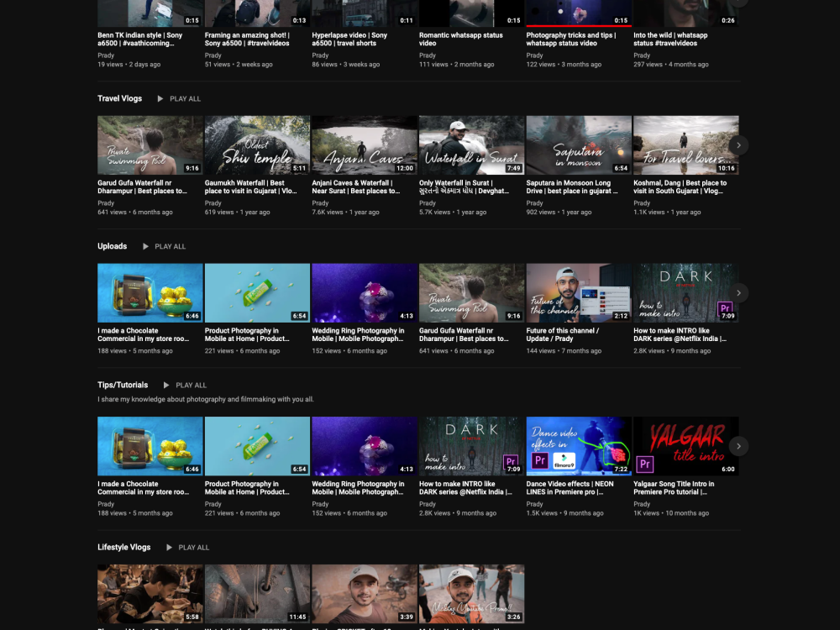Click the 5.7K views • 1 year ago text
Image resolution: width=840 pixels, height=630 pixels.
[453, 213]
